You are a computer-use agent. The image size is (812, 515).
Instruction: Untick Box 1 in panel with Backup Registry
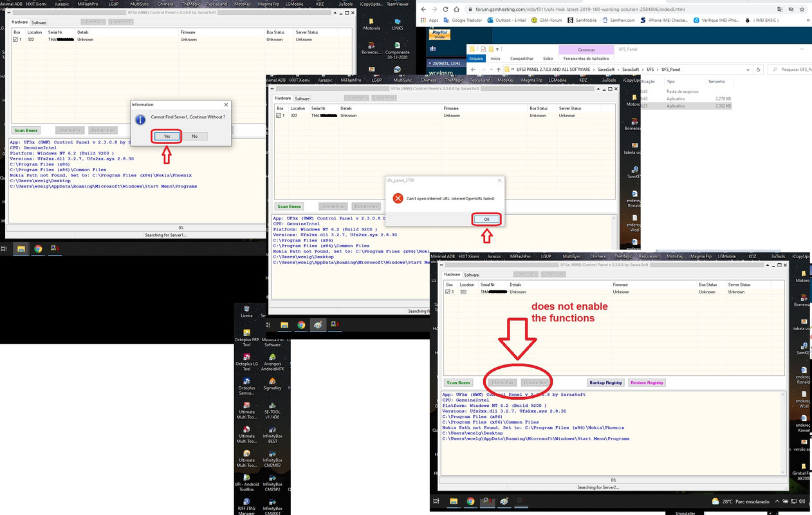click(448, 292)
